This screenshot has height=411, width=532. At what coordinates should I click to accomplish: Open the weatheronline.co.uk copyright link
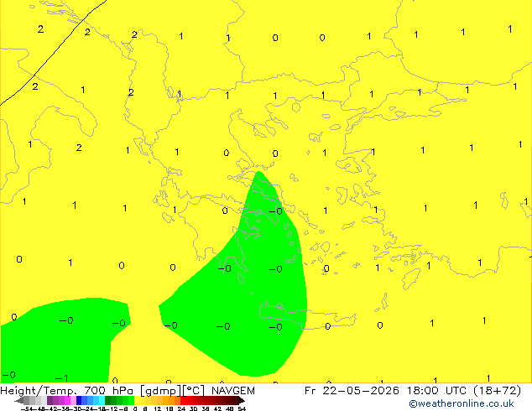(x=462, y=403)
